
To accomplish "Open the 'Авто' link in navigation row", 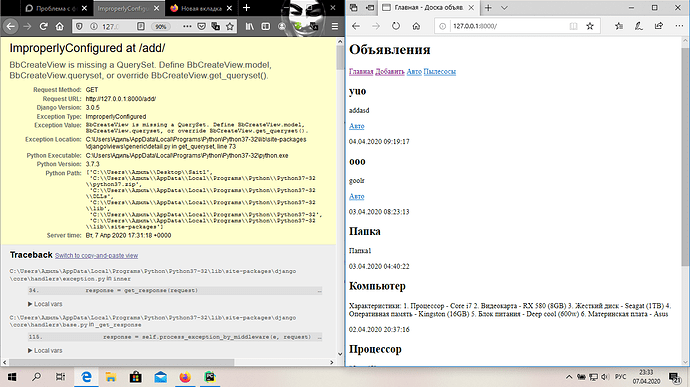I will coord(414,71).
